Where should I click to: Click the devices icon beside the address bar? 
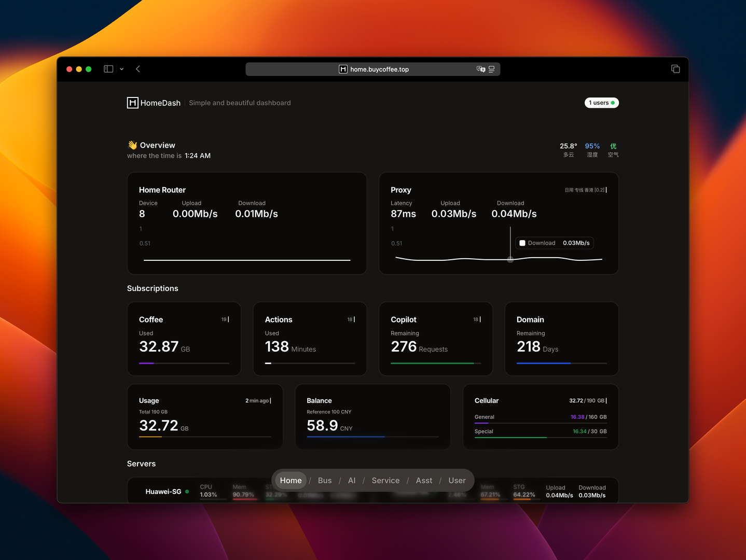[492, 68]
